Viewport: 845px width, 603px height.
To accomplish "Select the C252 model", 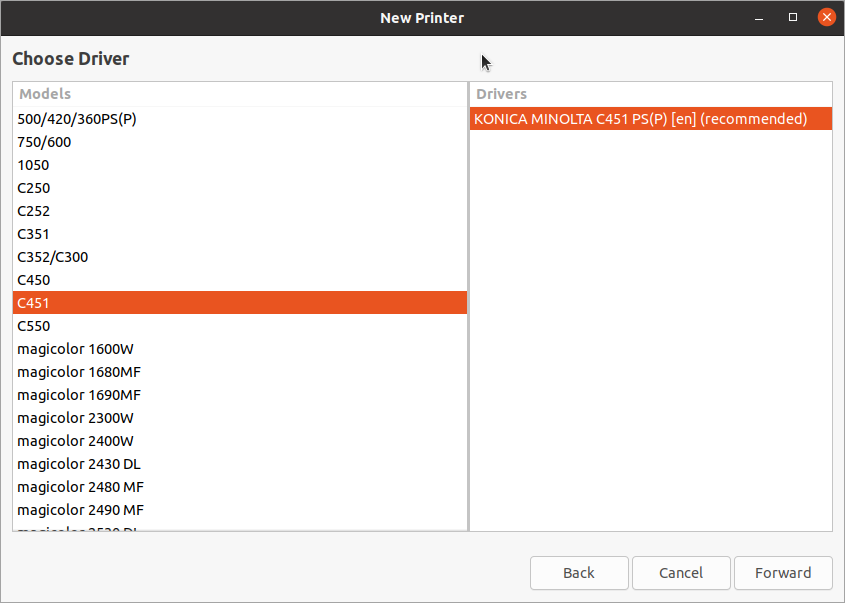I will [x=34, y=211].
